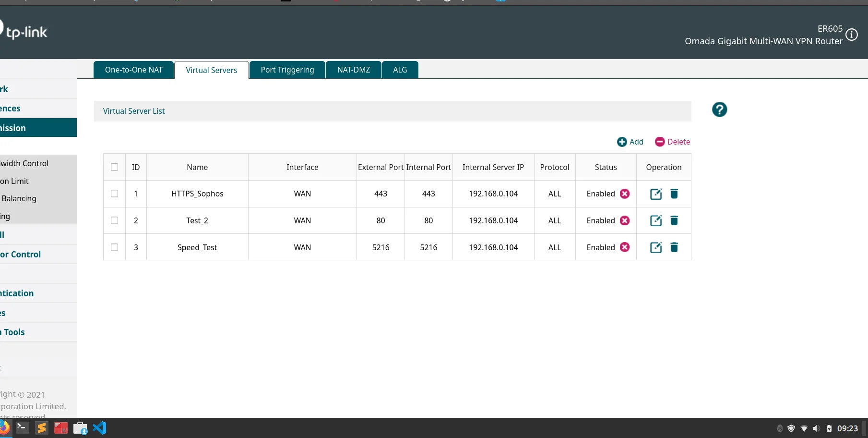Switch to the One-to-One NAT tab
Viewport: 868px width, 438px height.
tap(133, 70)
